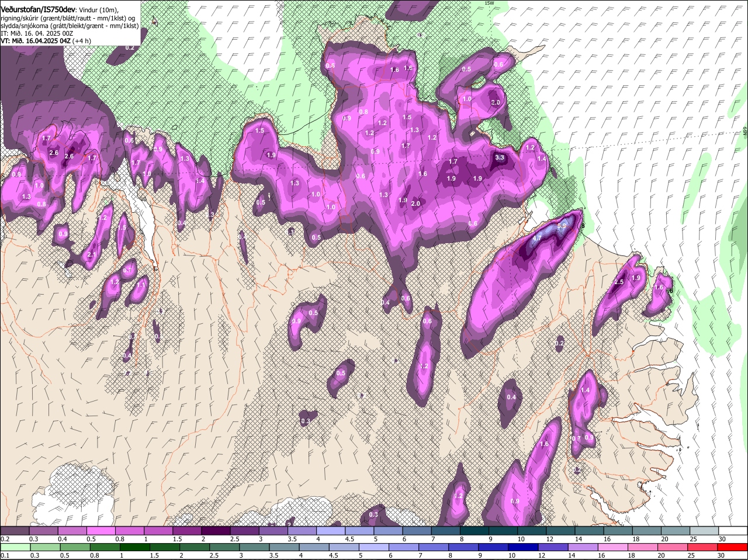Click the 5.9 precipitation value on the map
The image size is (748, 560).
coord(562,226)
